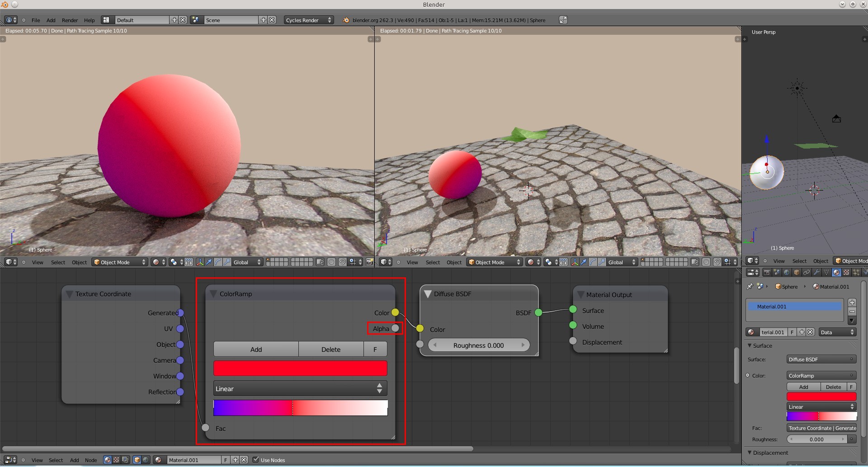Image resolution: width=868 pixels, height=467 pixels.
Task: Pin the properties context with pushpin
Action: point(750,286)
